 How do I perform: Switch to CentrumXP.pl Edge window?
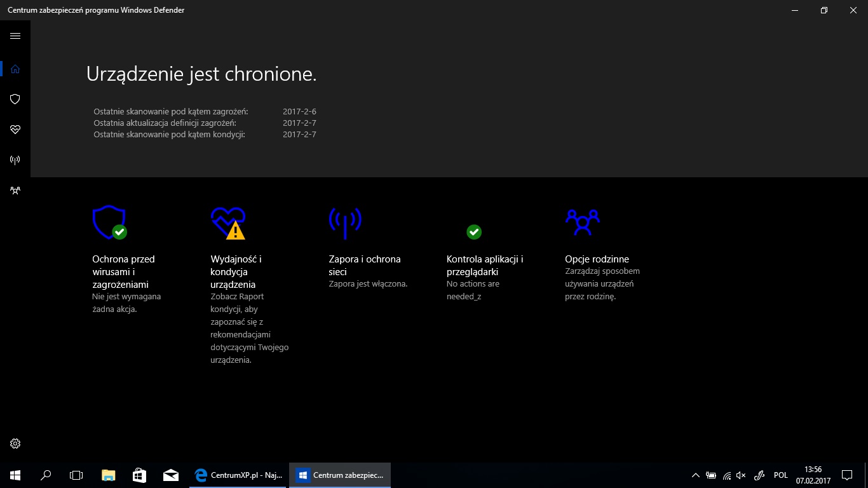click(x=238, y=475)
